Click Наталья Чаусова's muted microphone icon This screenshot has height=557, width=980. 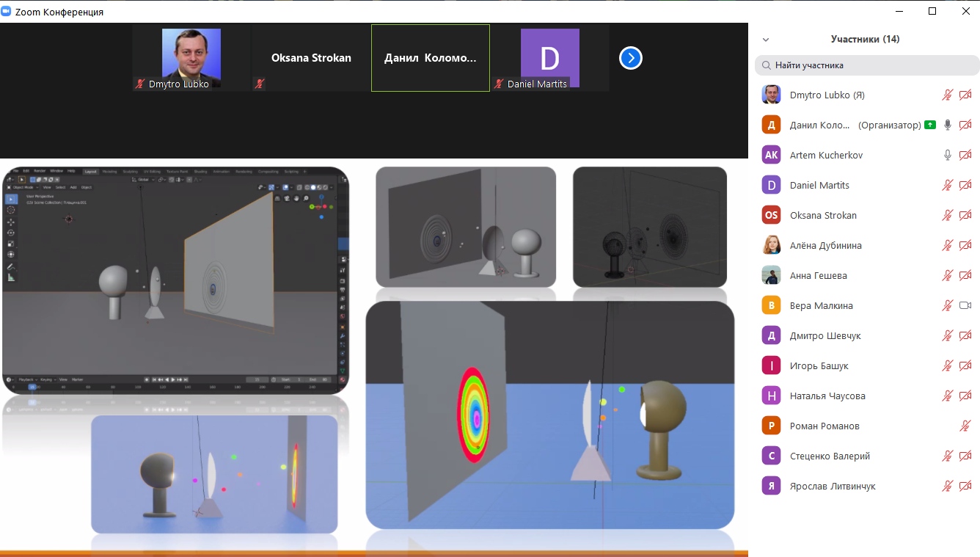948,396
